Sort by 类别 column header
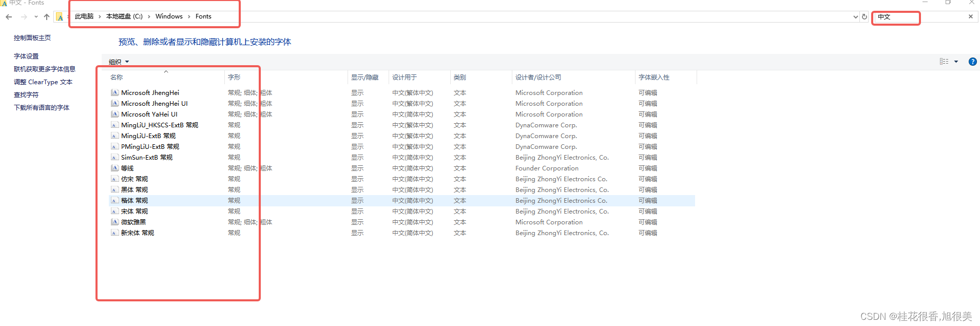980x326 pixels. [481, 78]
